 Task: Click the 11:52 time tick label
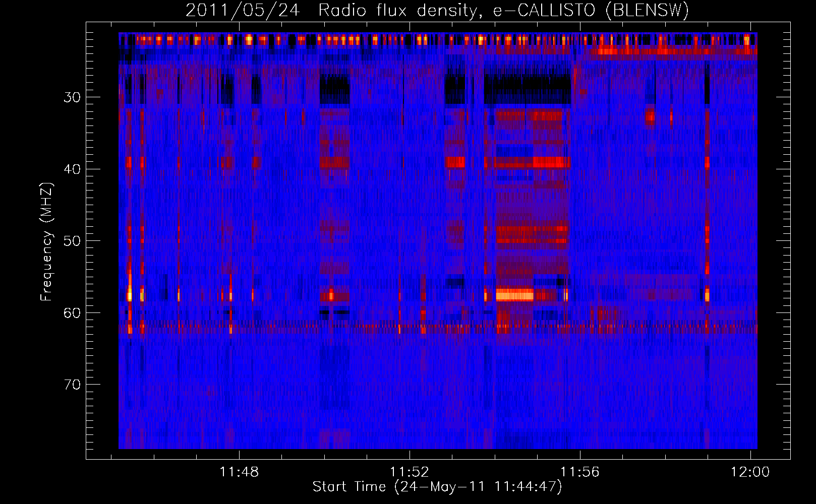pyautogui.click(x=410, y=472)
